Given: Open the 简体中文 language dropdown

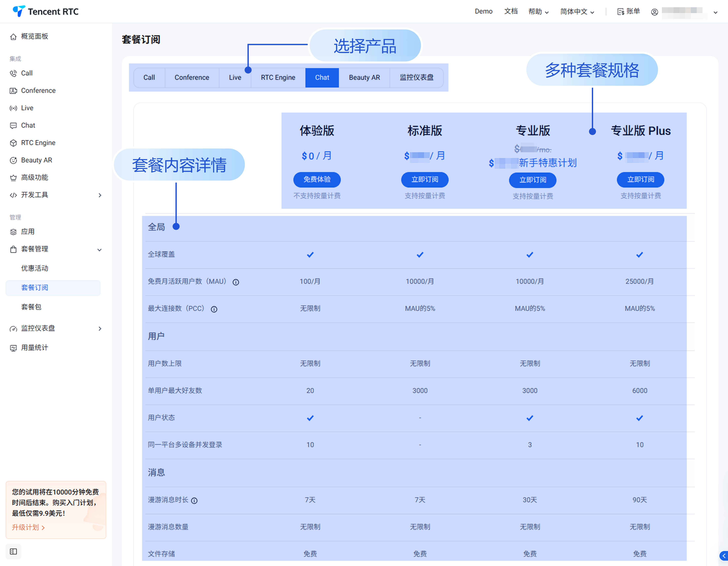Looking at the screenshot, I should [577, 12].
